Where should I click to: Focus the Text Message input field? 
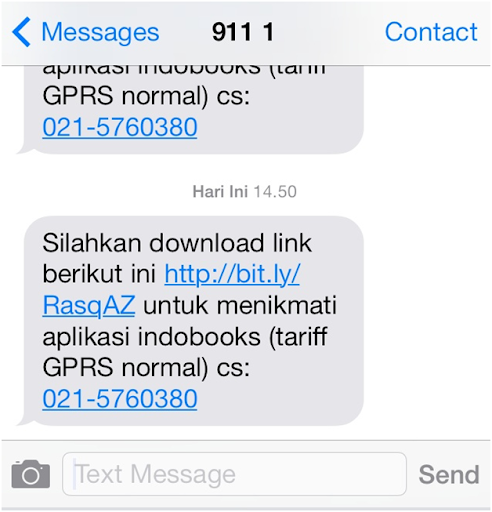pyautogui.click(x=234, y=474)
